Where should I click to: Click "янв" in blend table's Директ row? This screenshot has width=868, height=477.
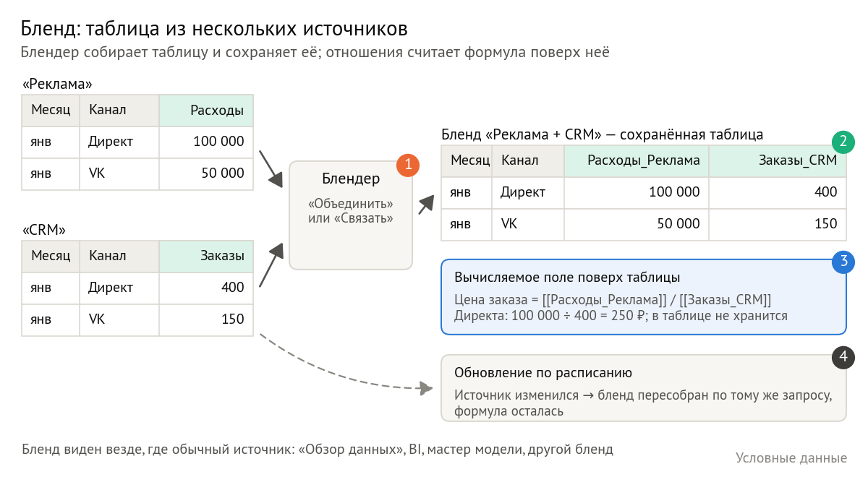(x=467, y=192)
